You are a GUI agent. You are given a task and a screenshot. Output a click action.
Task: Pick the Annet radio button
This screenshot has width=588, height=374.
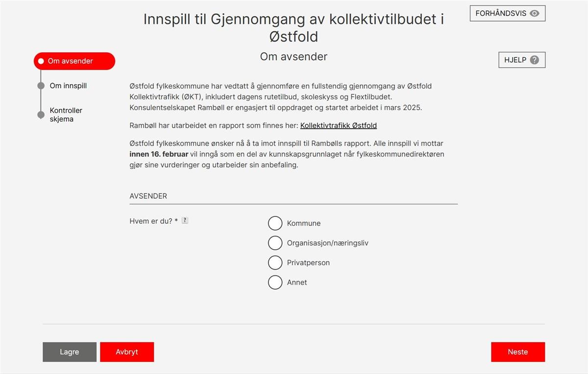(275, 282)
